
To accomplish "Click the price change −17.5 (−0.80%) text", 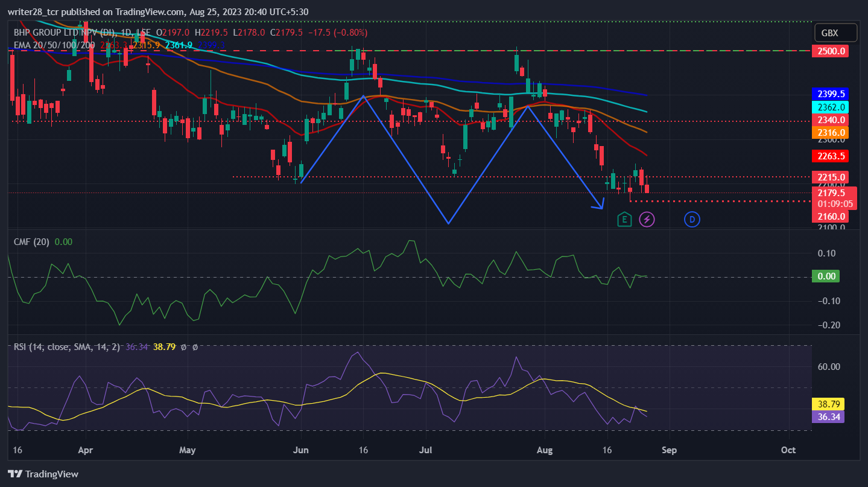I will (x=338, y=33).
